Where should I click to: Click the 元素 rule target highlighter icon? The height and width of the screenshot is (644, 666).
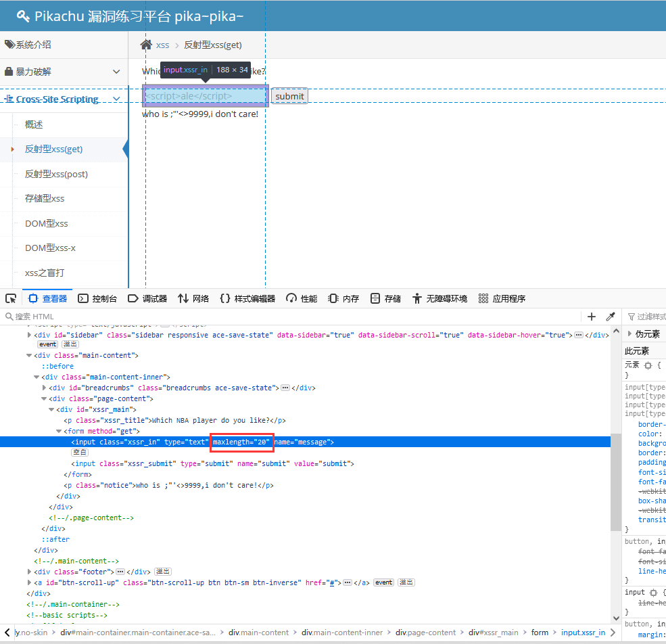click(x=648, y=365)
